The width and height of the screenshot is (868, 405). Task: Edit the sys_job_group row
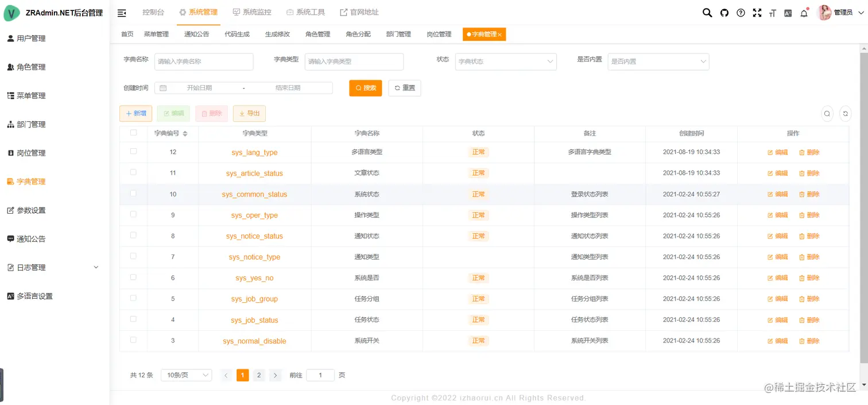pyautogui.click(x=777, y=299)
